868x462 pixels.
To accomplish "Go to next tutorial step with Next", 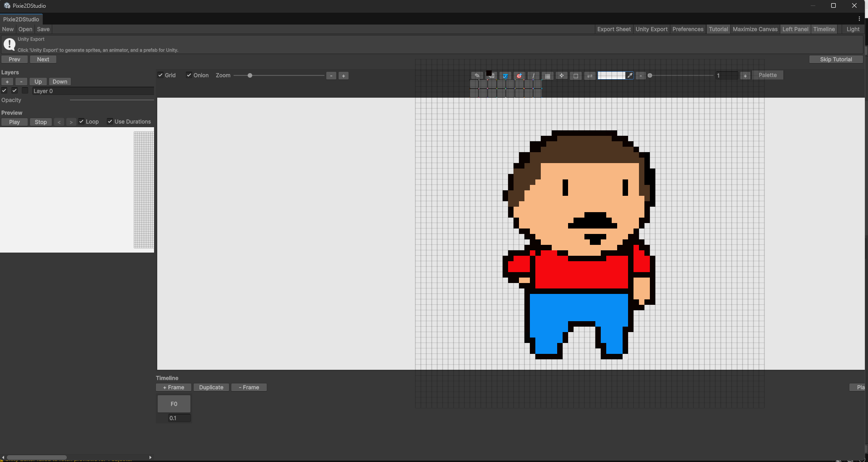I will pyautogui.click(x=43, y=60).
